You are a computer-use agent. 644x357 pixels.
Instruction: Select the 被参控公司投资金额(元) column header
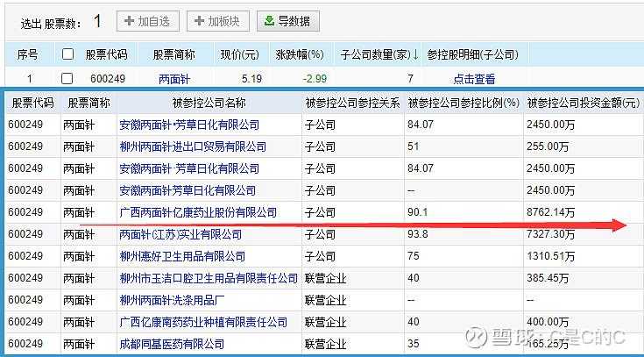[584, 103]
